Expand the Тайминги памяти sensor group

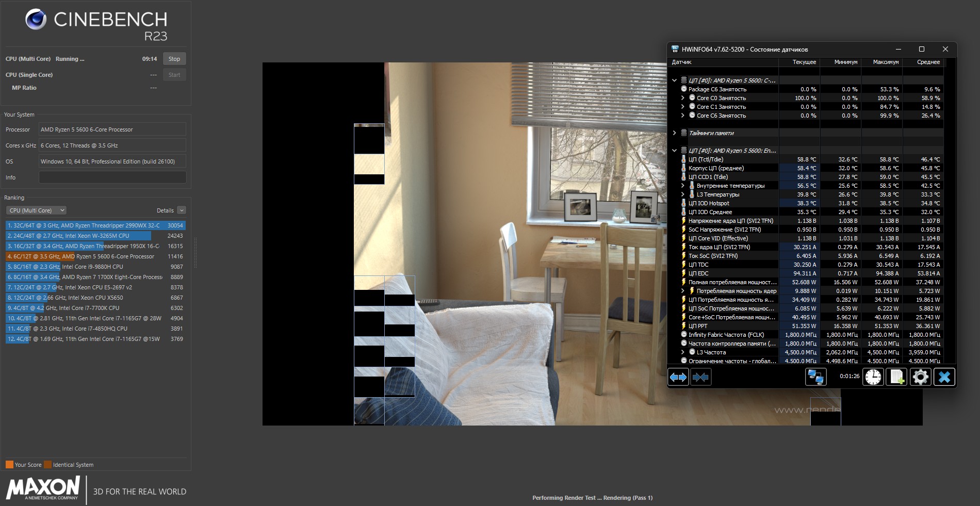[674, 133]
